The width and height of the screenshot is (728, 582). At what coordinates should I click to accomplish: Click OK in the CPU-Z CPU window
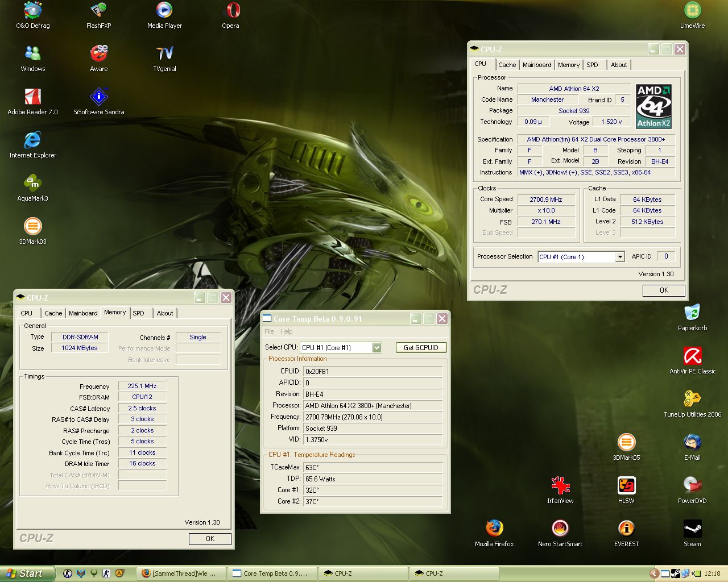pos(664,290)
